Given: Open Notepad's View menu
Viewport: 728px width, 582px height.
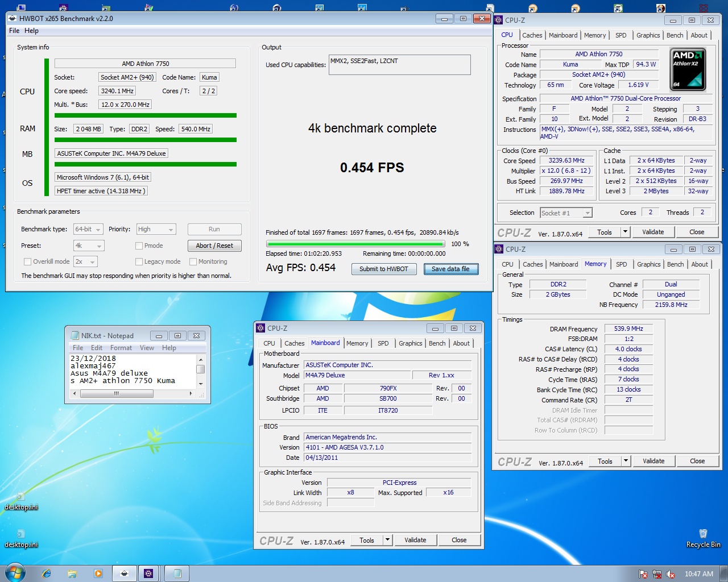Looking at the screenshot, I should tap(147, 348).
